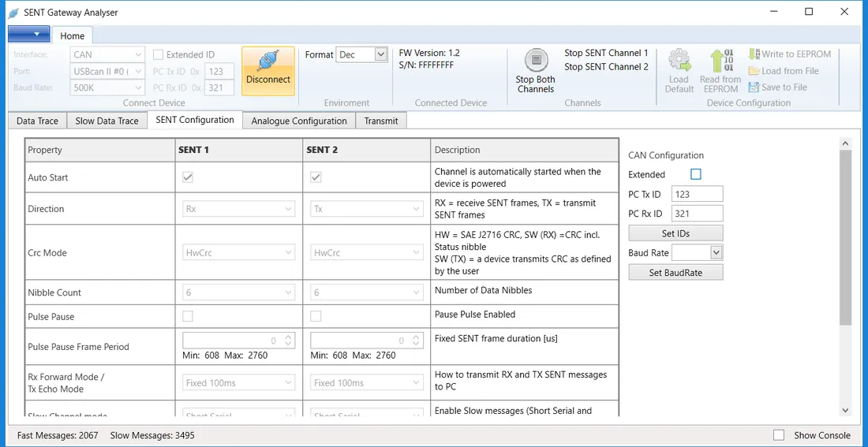Click the ribbon PC Tx ID 0x field
The image size is (868, 447).
(219, 71)
